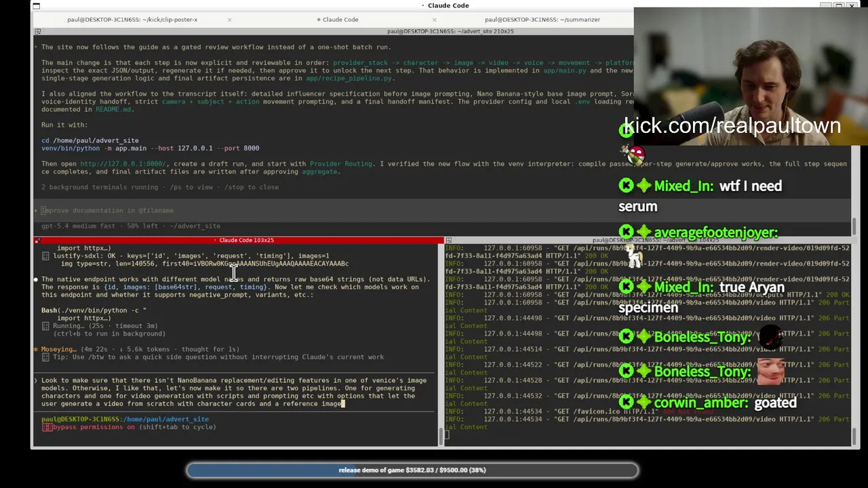Click the face emote in Boneless_Tony's message
This screenshot has width=868, height=488.
coord(770,371)
